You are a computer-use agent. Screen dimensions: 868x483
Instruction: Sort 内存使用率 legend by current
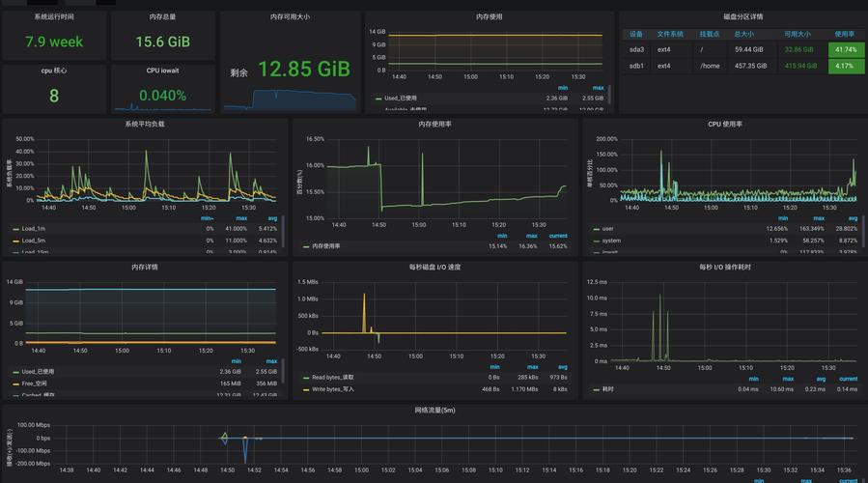(558, 237)
